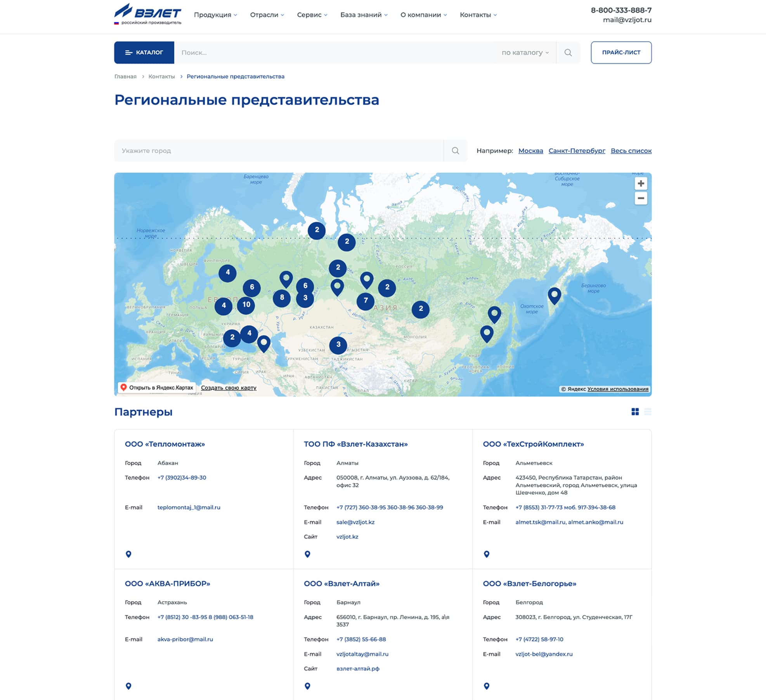Click the catalog search magnifier icon

[x=568, y=52]
